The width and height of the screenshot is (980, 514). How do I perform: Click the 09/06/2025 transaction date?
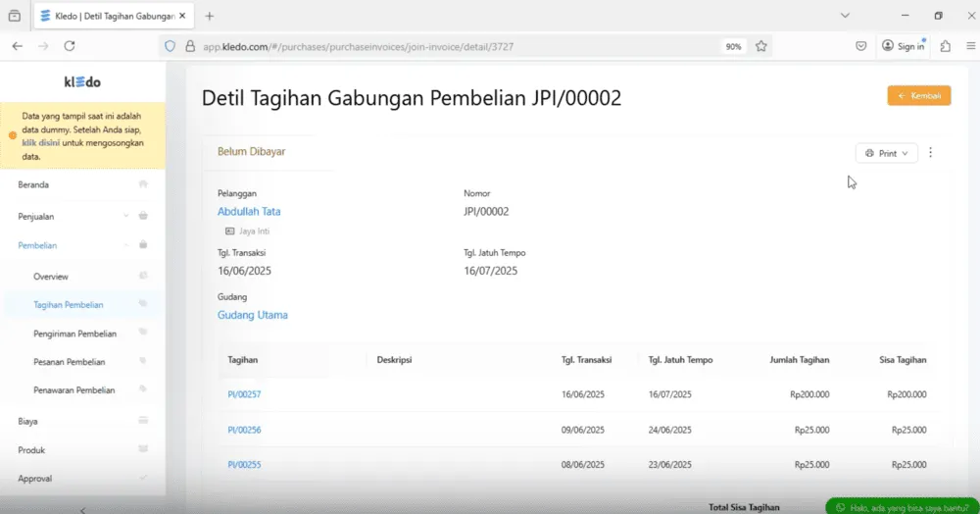(x=582, y=431)
